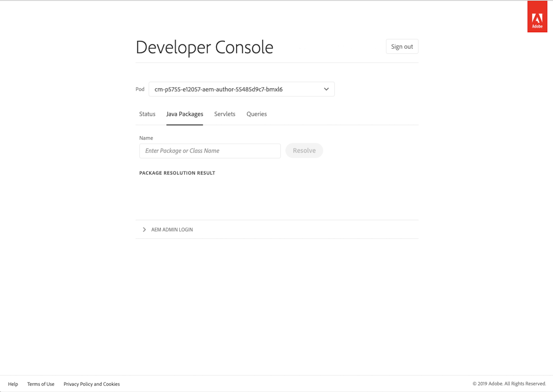553x392 pixels.
Task: Open the Terms of Use link
Action: pos(41,384)
